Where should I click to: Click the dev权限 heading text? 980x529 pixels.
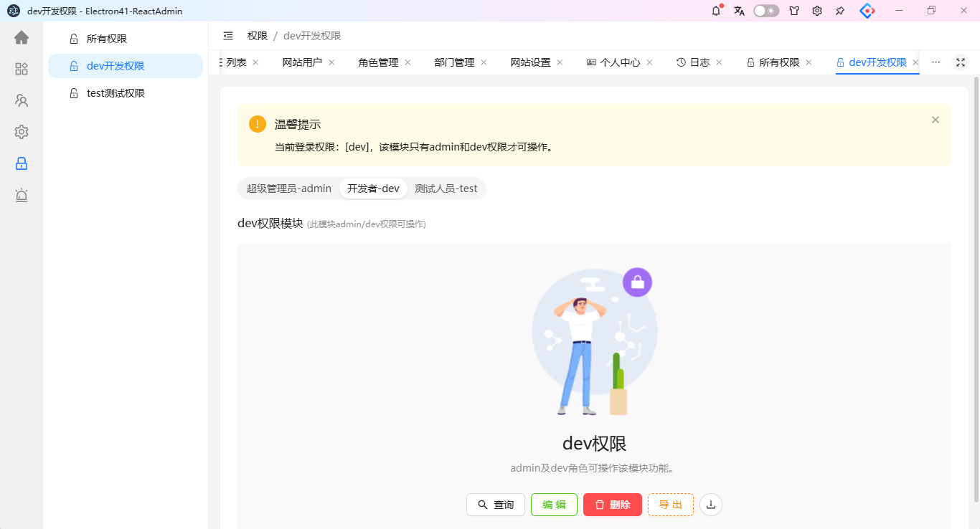tap(595, 443)
